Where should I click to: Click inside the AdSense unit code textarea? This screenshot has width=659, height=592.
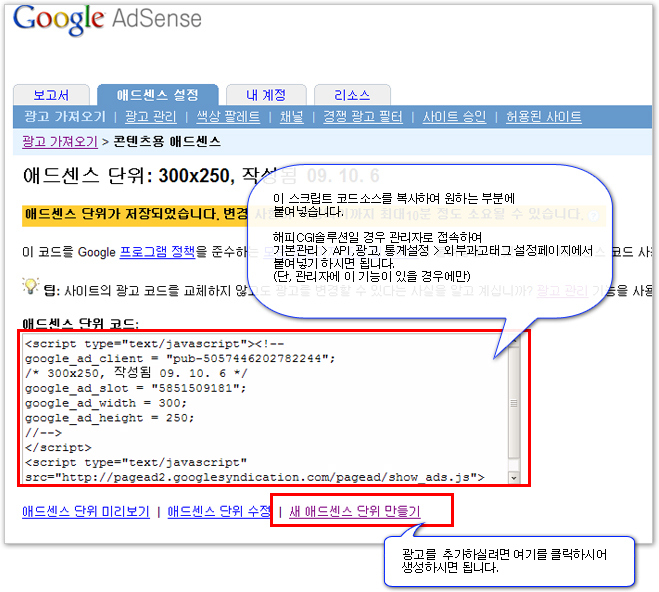click(x=265, y=408)
